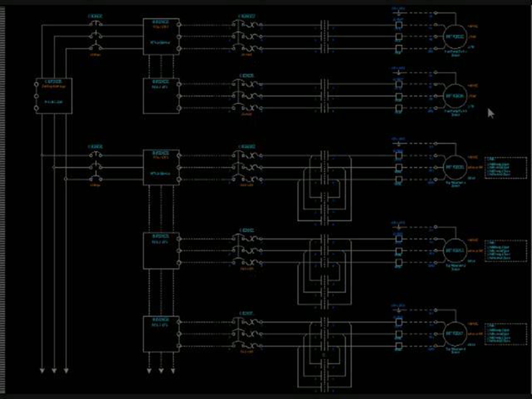Viewport: 532px width, 399px height.
Task: Select the bottom motor circle symbol
Action: pyautogui.click(x=455, y=334)
